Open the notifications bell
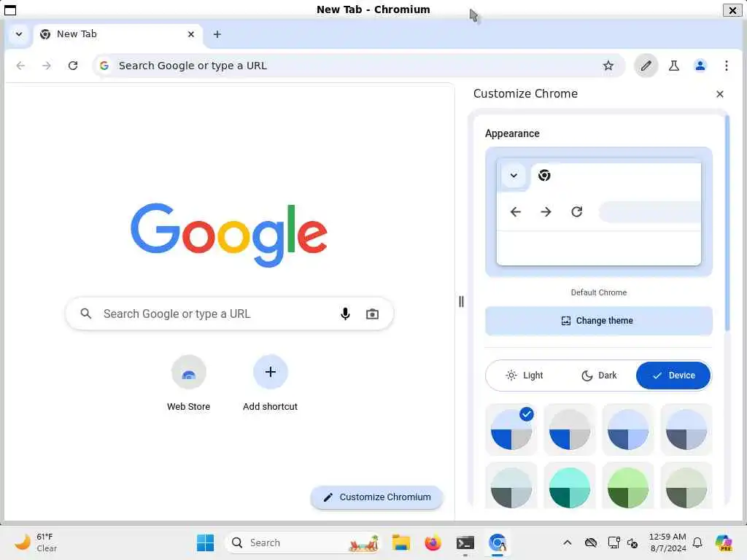Screen dimensions: 747x560 coord(697,542)
